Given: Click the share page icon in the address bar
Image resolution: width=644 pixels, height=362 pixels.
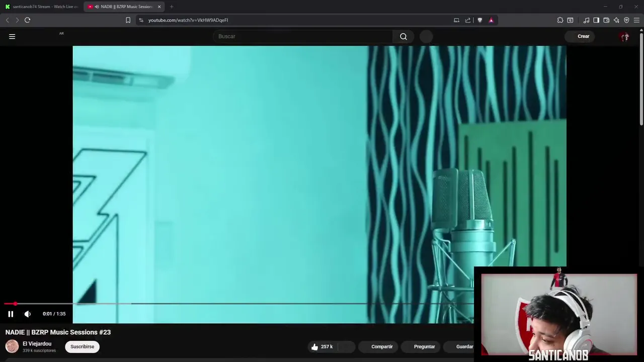Looking at the screenshot, I should [468, 20].
